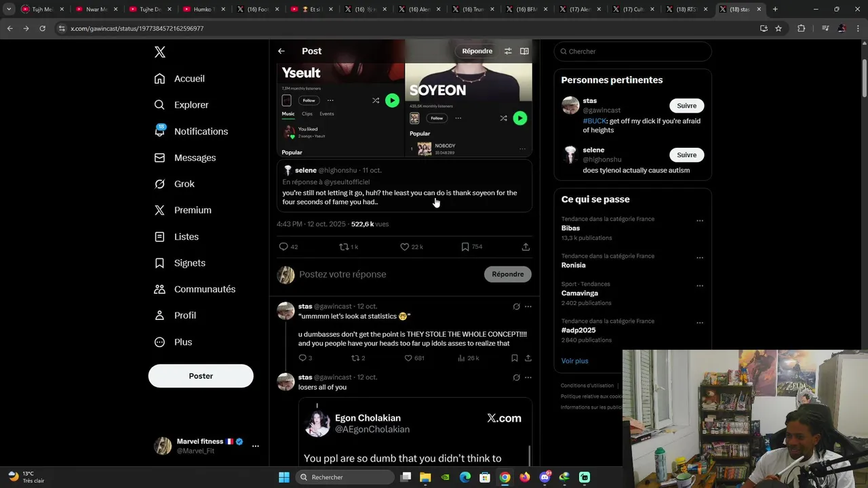Click the Chercher search field
The width and height of the screenshot is (868, 488).
tap(633, 52)
